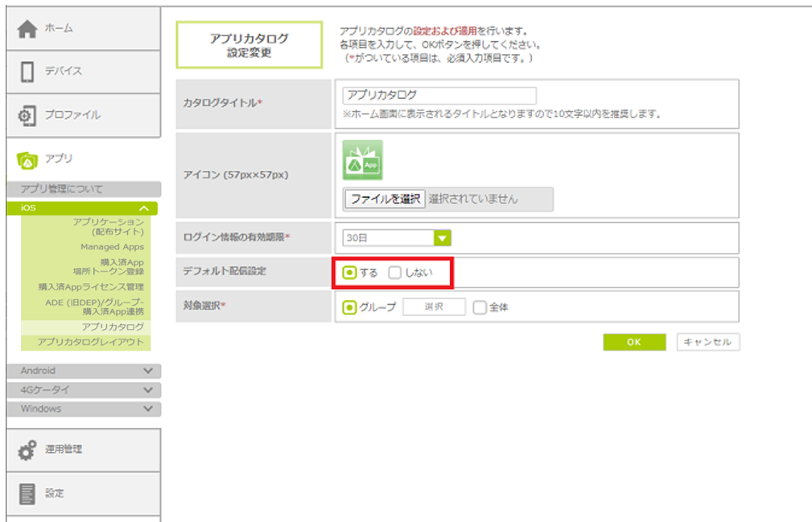
Task: Open the デバイス device icon
Action: click(x=27, y=72)
